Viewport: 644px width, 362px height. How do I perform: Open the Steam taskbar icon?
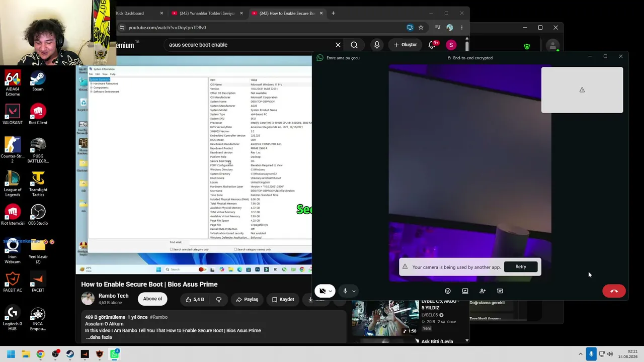click(x=70, y=354)
